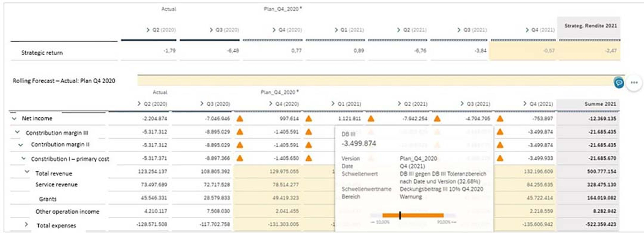644x233 pixels.
Task: Click Total revenue Q4 (2021) planning cell 132.196.609
Action: [x=538, y=171]
